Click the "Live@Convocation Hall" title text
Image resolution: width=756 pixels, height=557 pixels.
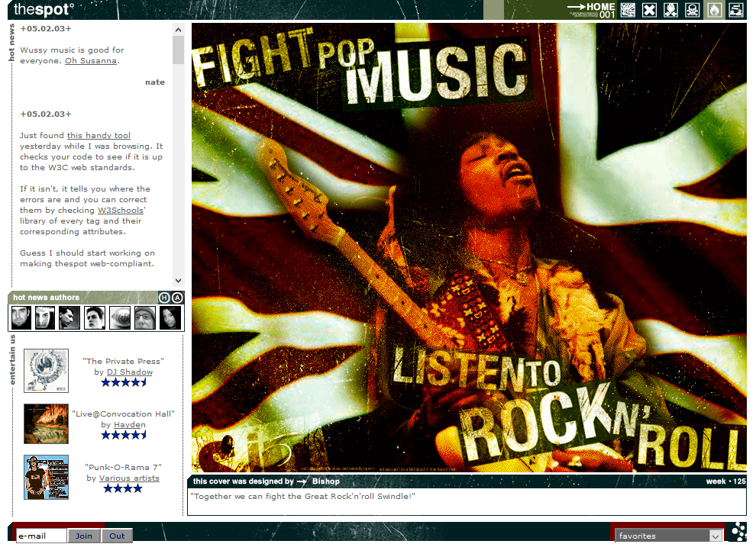point(124,414)
